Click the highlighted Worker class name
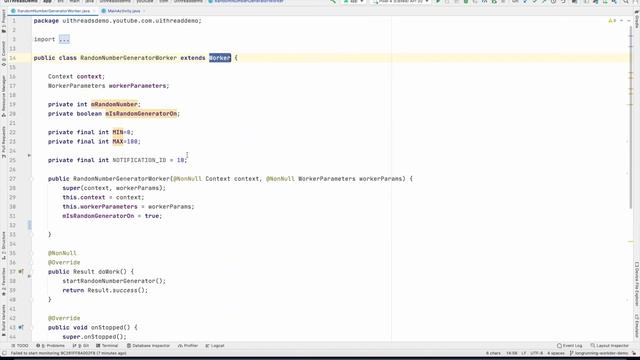Viewport: 640px width, 360px height. (220, 58)
